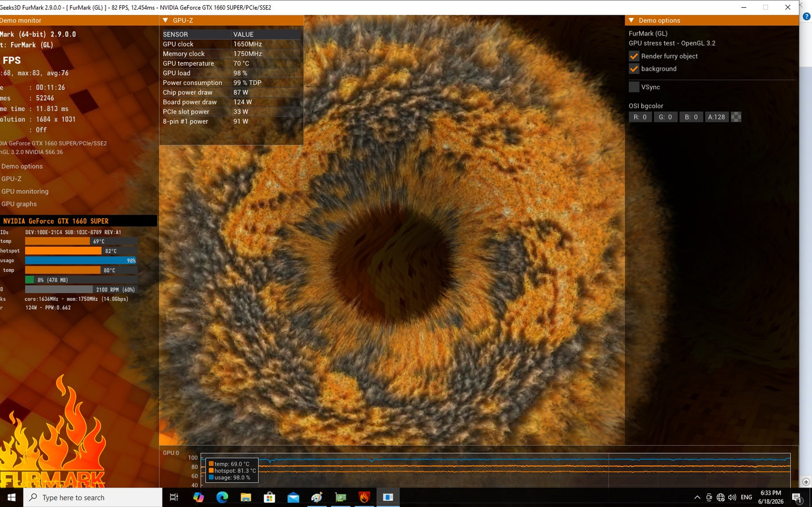The width and height of the screenshot is (812, 507).
Task: Open the volume speaker icon
Action: (732, 497)
